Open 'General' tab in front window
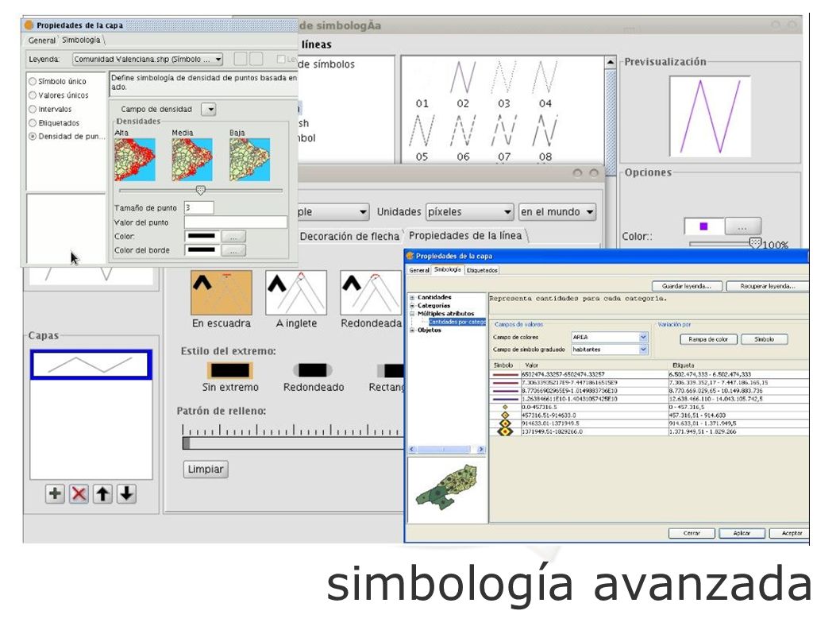This screenshot has height=630, width=840. (419, 270)
